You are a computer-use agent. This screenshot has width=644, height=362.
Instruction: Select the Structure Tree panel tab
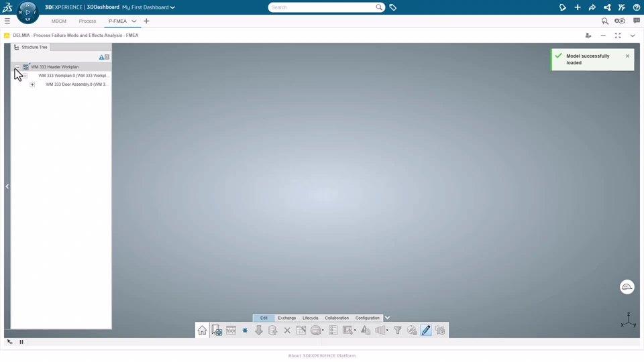click(x=31, y=47)
